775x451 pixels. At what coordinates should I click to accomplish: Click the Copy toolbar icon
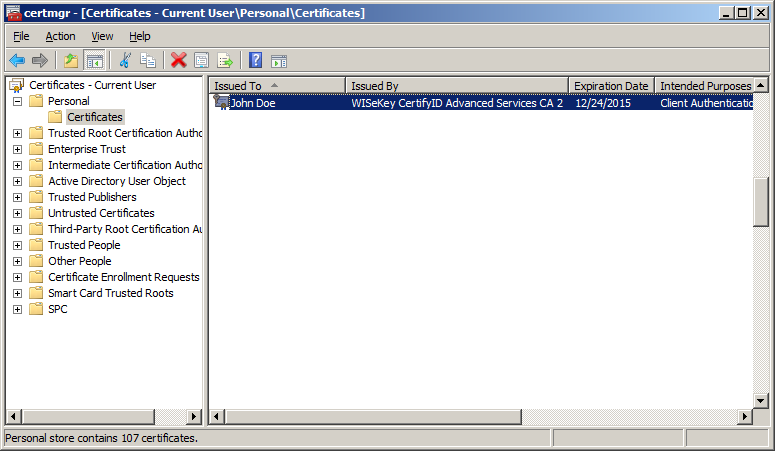coord(148,60)
